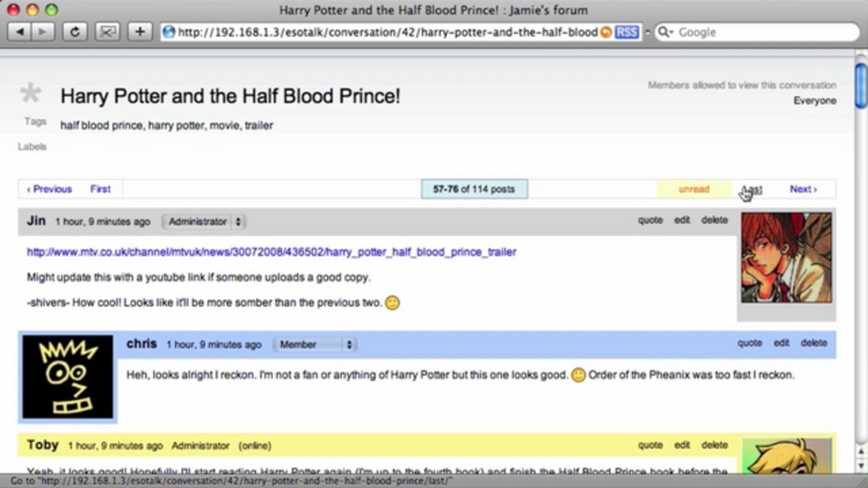Viewport: 868px width, 488px height.
Task: Click Jin's avatar image
Action: (x=786, y=258)
